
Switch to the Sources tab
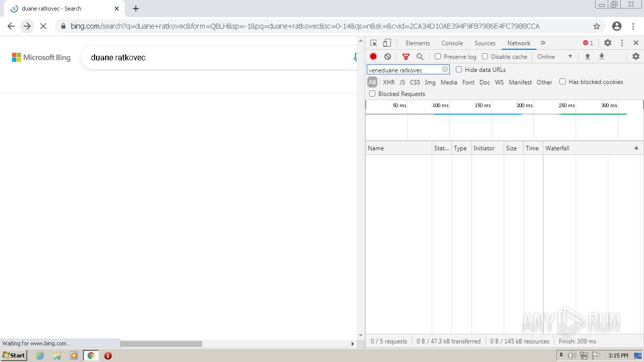[485, 43]
